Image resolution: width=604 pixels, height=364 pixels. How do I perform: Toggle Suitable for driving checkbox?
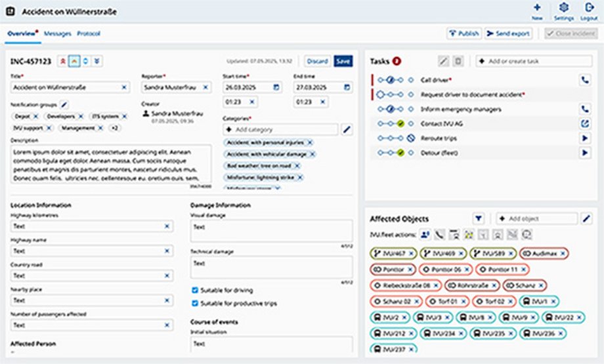[195, 290]
